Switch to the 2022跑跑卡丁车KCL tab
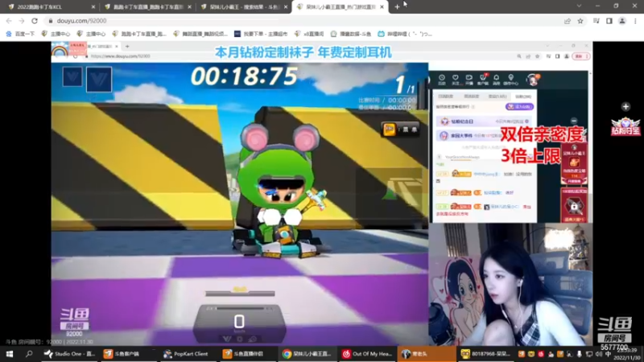 point(51,7)
